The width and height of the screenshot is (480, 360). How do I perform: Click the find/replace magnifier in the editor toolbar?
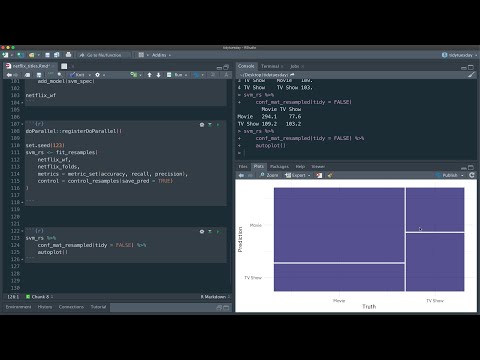[60, 75]
